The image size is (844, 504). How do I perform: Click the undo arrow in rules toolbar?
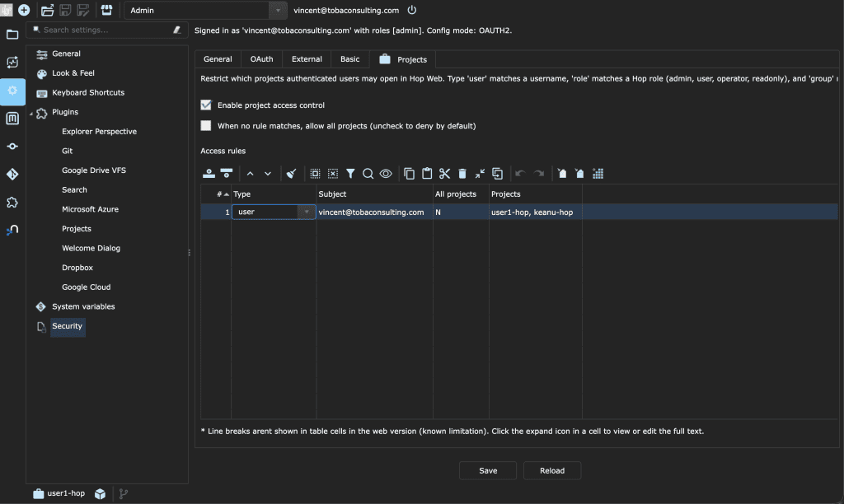click(x=520, y=173)
